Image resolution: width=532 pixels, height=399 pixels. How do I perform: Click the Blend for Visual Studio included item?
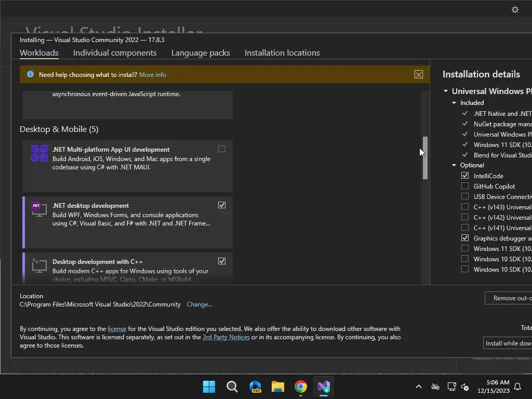tap(502, 155)
